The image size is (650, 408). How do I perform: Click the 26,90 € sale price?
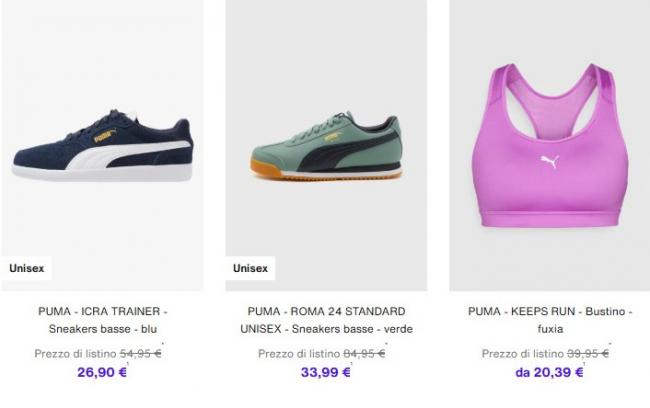pos(102,372)
